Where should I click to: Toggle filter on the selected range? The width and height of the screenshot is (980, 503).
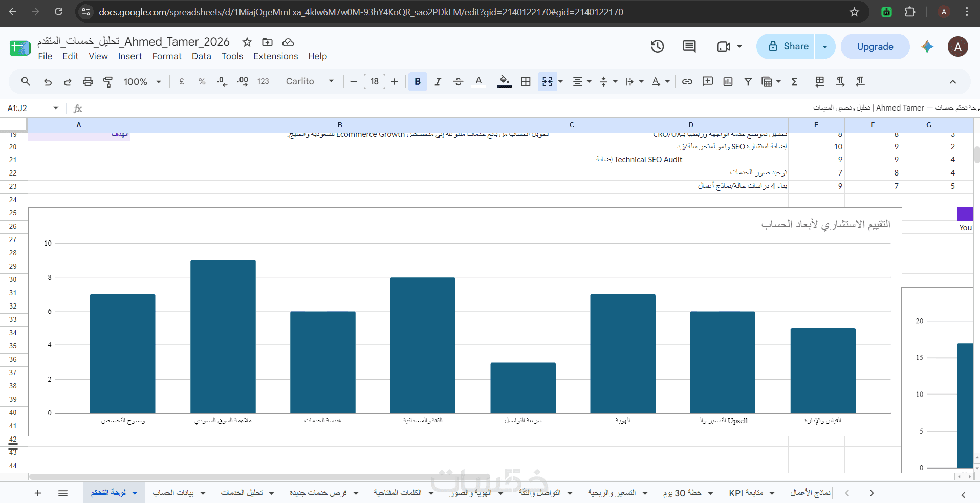pos(748,82)
